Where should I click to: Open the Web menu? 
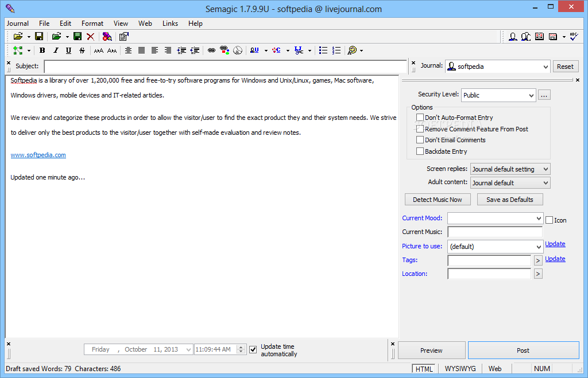145,23
